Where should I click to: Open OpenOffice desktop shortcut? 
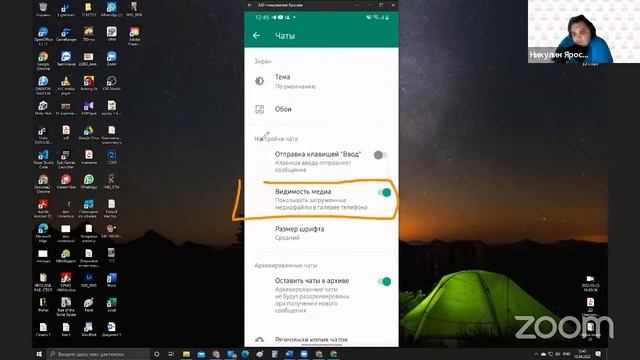tap(43, 36)
